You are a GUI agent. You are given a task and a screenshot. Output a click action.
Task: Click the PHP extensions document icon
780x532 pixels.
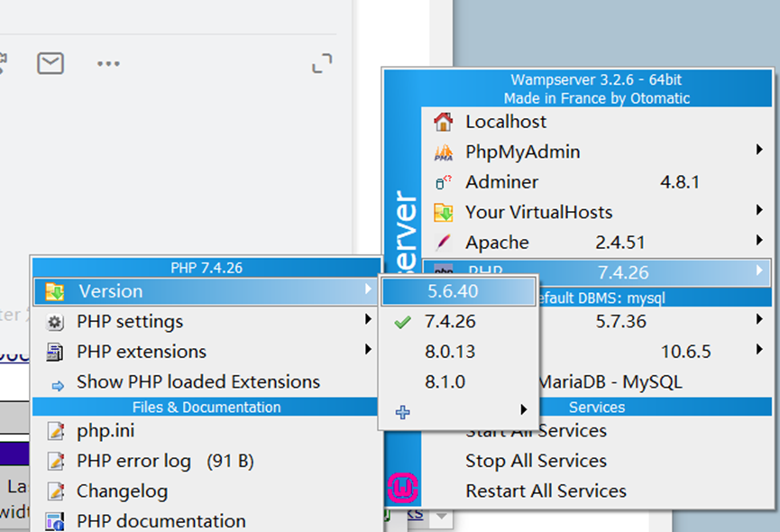pos(55,352)
